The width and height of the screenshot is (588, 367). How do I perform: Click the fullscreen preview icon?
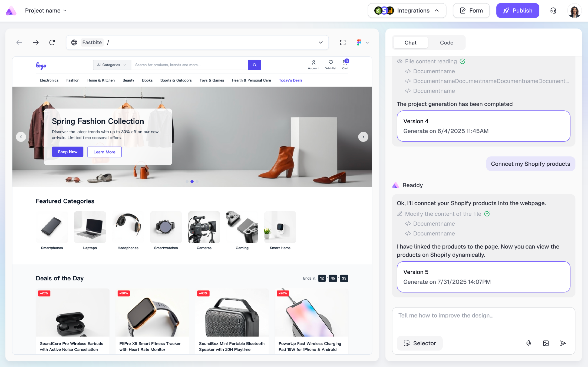pos(343,42)
